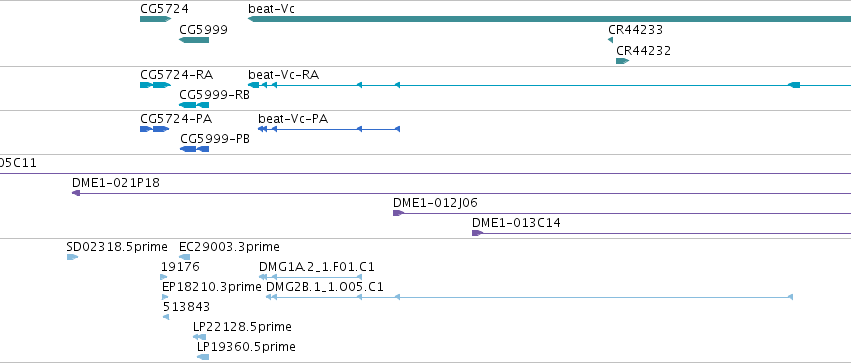Select the long beat-Vc gene bar

(549, 19)
